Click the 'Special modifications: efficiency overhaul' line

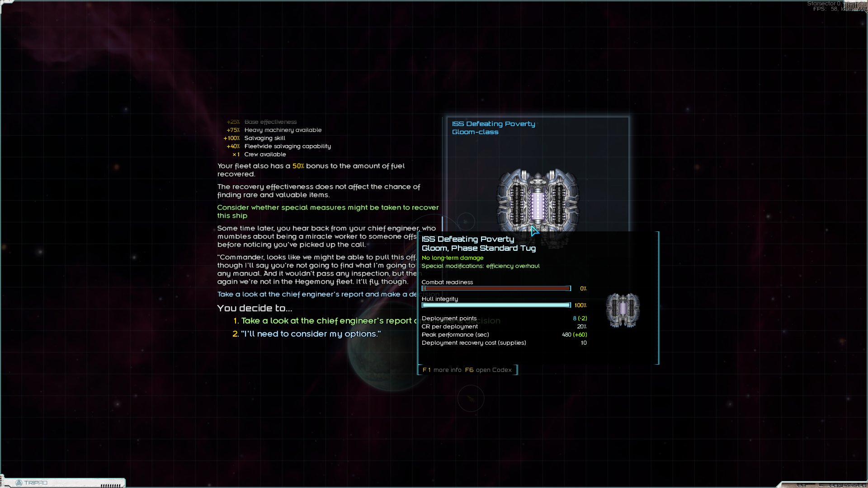(x=480, y=266)
